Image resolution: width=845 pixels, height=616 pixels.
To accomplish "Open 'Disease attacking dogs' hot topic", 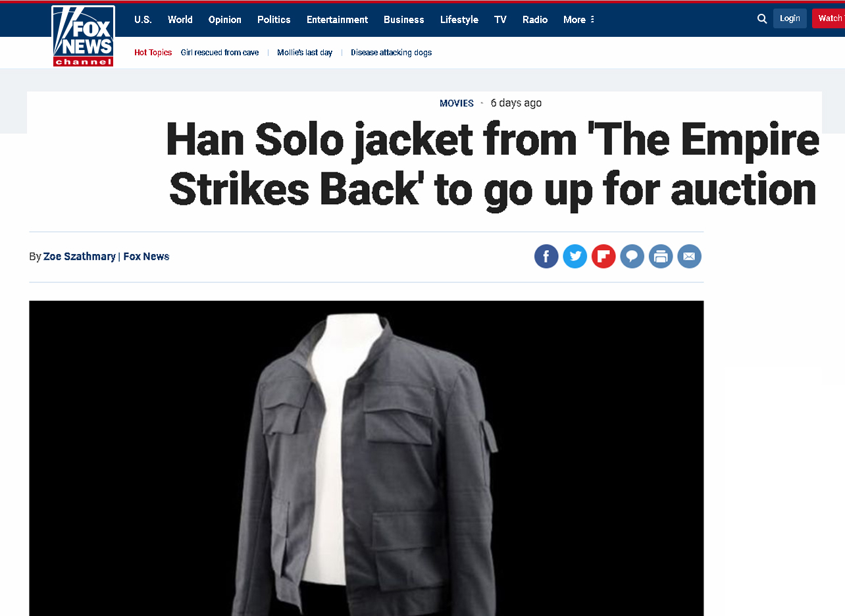I will [391, 53].
